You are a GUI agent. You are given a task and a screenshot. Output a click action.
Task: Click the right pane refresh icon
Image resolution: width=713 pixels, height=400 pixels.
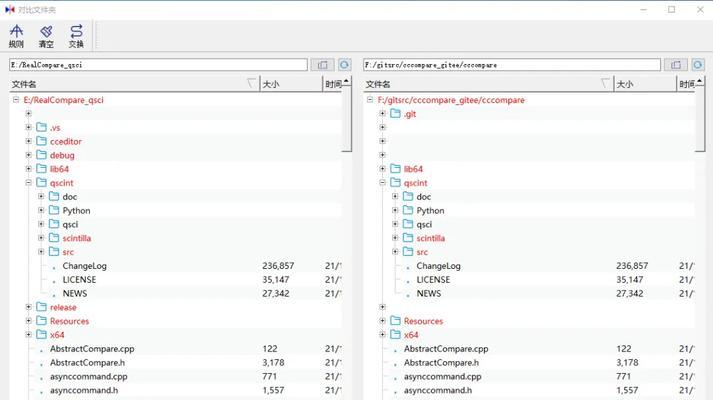(698, 65)
